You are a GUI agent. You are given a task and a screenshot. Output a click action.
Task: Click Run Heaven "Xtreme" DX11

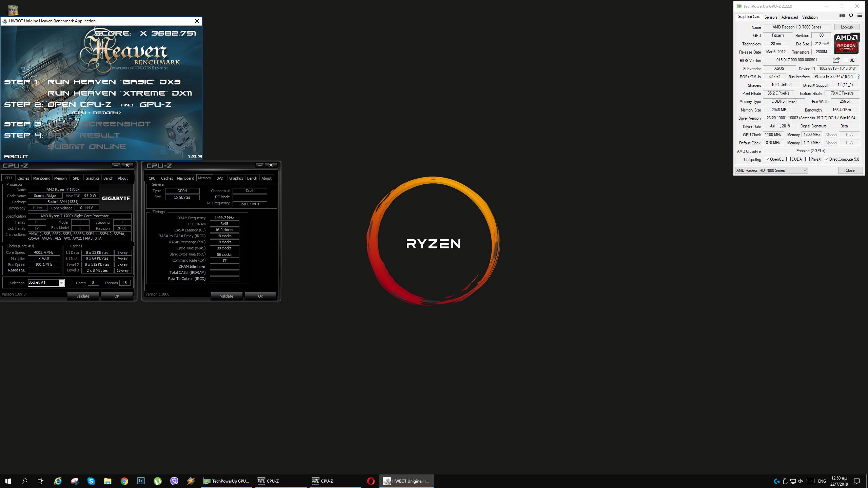[x=120, y=93]
